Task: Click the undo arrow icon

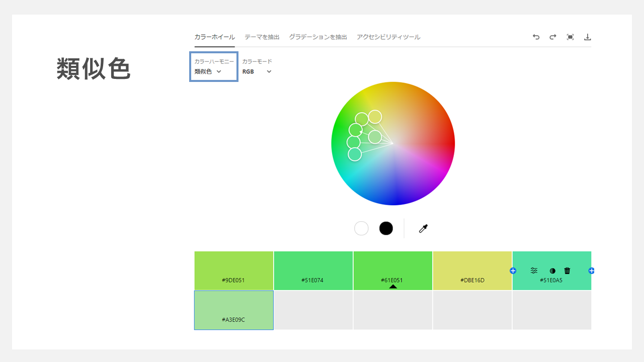Action: pyautogui.click(x=536, y=37)
